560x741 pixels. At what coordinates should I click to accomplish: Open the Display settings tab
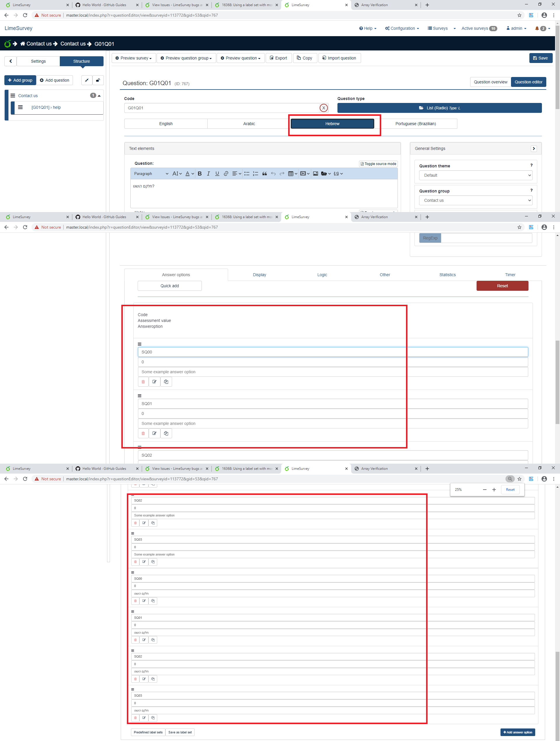259,275
